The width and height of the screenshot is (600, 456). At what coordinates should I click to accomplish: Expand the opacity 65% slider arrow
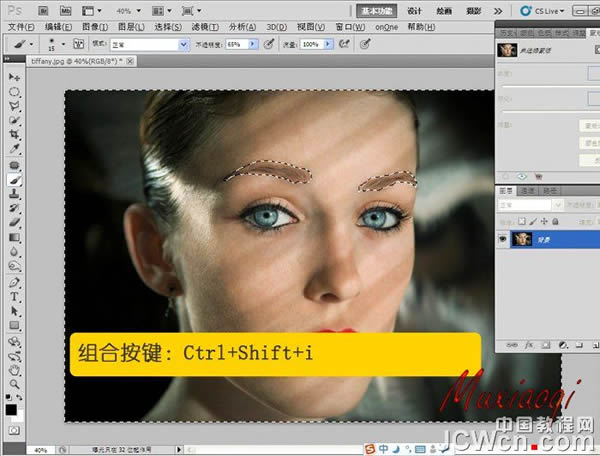pos(252,45)
